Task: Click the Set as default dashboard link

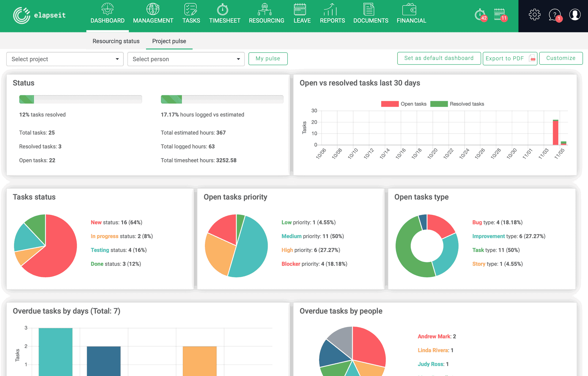Action: point(438,58)
